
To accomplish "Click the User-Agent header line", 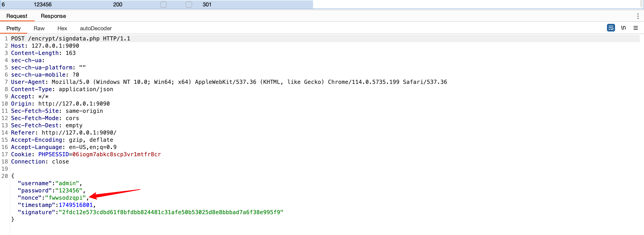I will (x=229, y=82).
